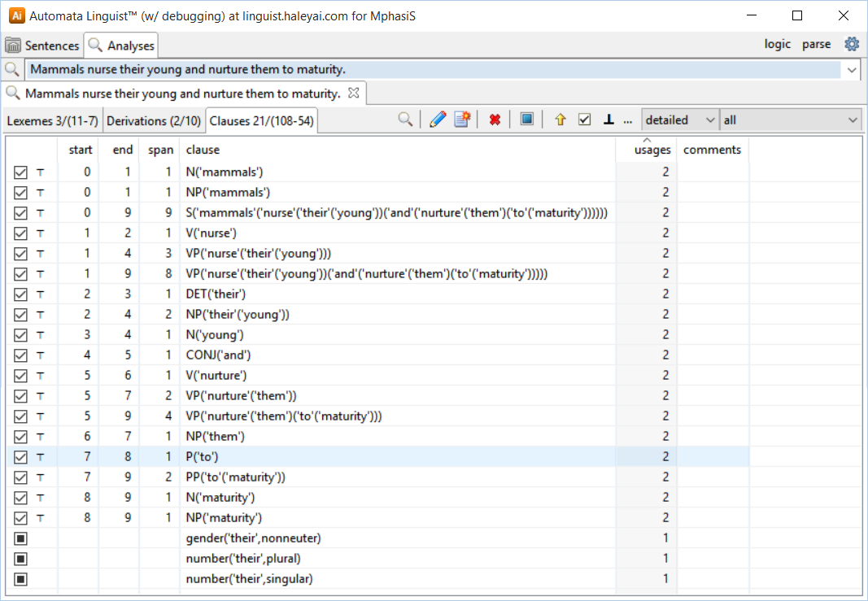Select the DET('their') clause text

pos(216,294)
